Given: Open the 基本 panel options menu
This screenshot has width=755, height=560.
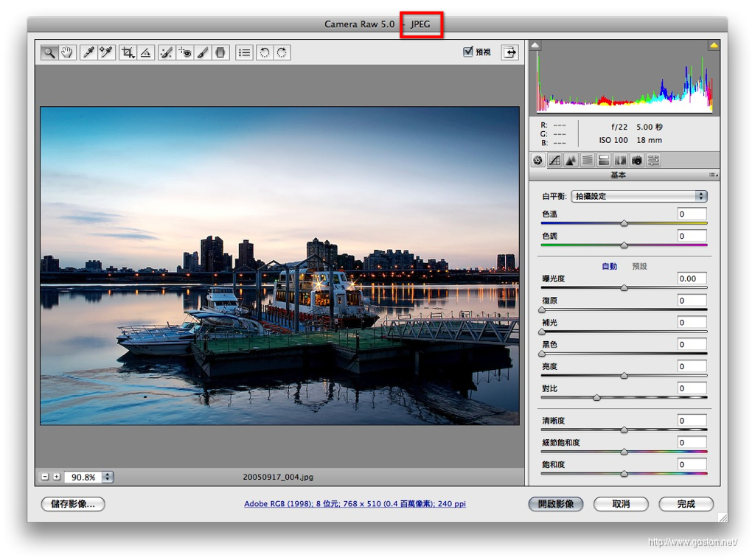Looking at the screenshot, I should coord(713,175).
